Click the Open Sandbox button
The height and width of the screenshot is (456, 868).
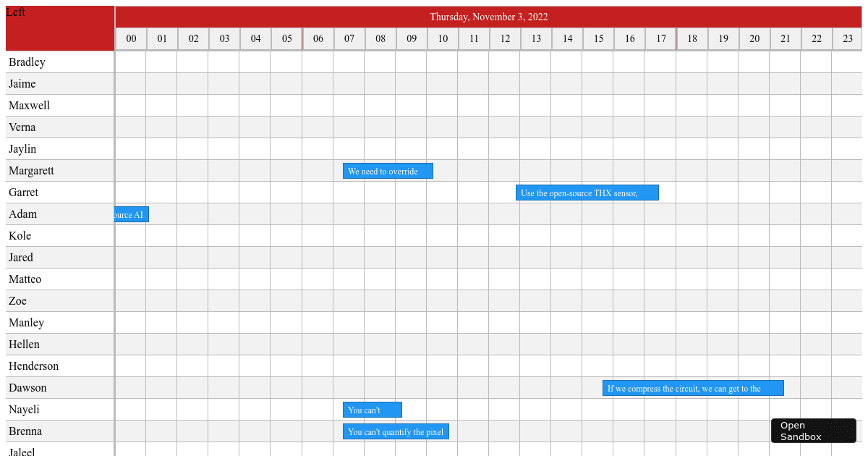pyautogui.click(x=814, y=431)
